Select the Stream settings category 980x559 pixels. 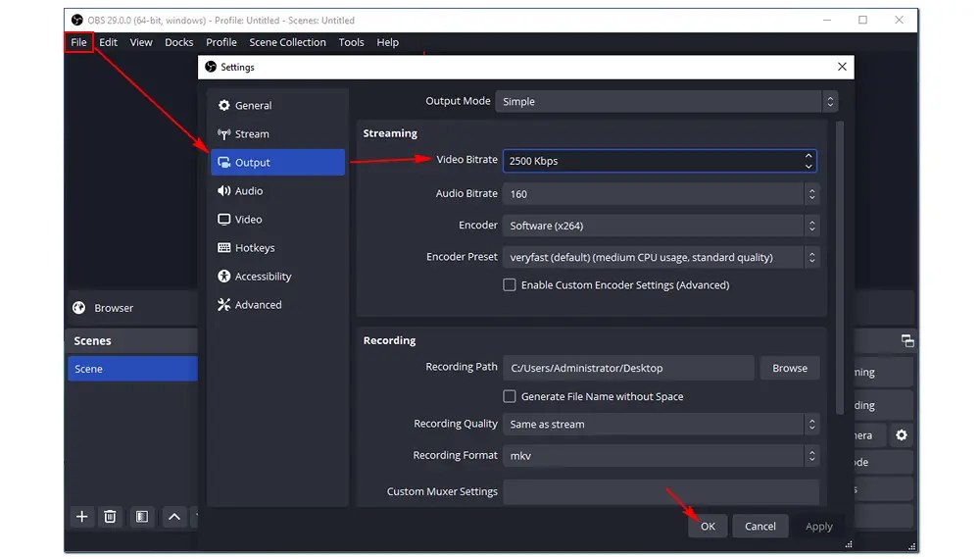(277, 133)
